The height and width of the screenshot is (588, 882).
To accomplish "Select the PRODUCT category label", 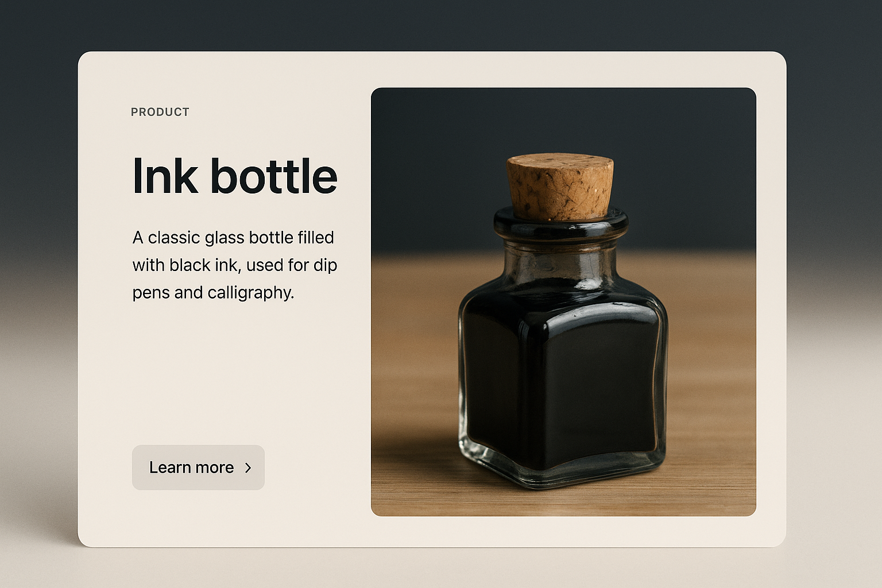I will coord(160,112).
